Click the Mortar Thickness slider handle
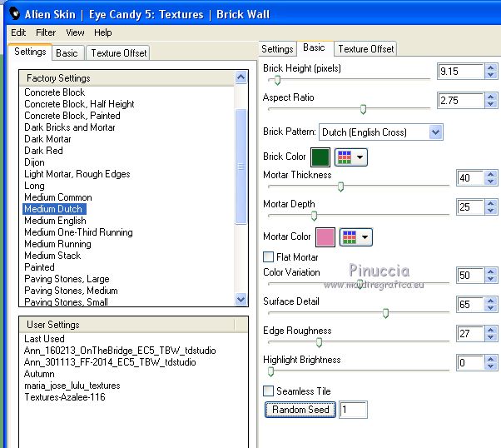Screen dimensions: 501x448 click(x=340, y=187)
